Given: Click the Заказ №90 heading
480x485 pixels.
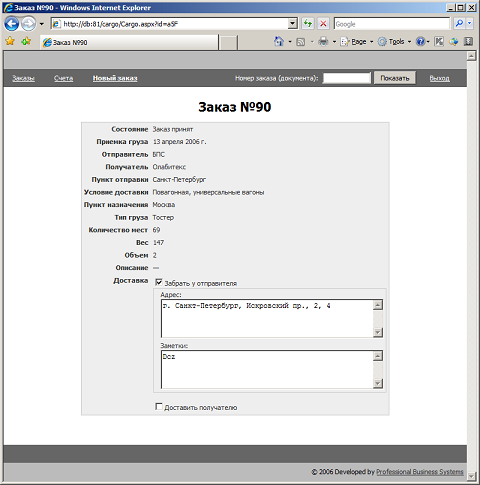Looking at the screenshot, I should (235, 107).
